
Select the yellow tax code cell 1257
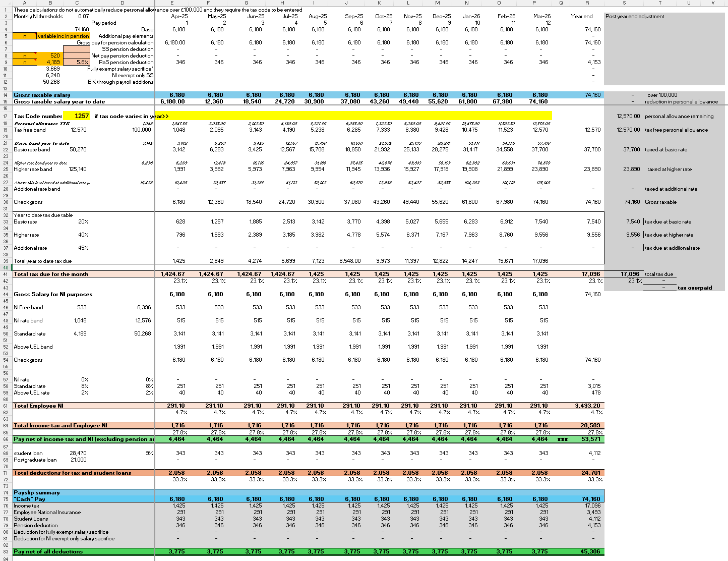pyautogui.click(x=77, y=116)
